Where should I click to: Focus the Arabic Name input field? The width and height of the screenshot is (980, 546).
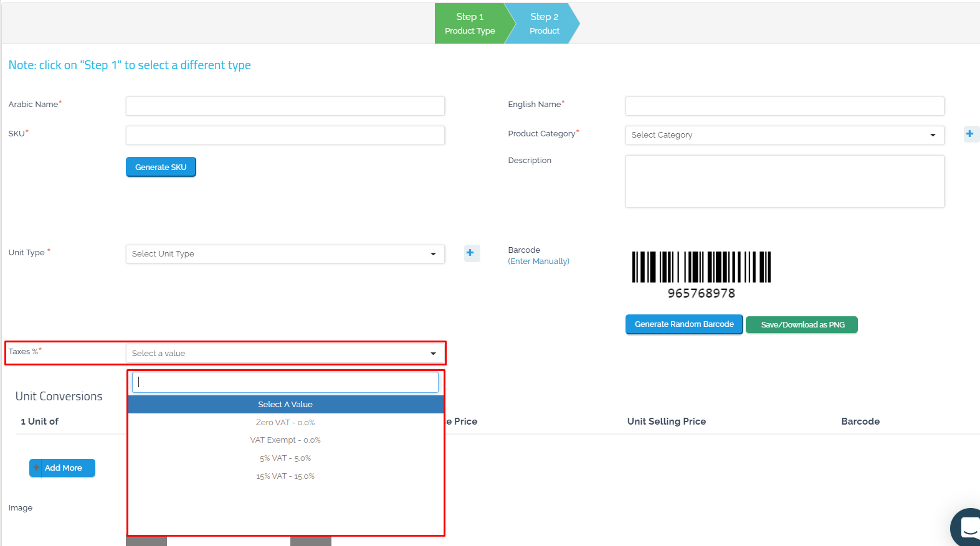[285, 106]
